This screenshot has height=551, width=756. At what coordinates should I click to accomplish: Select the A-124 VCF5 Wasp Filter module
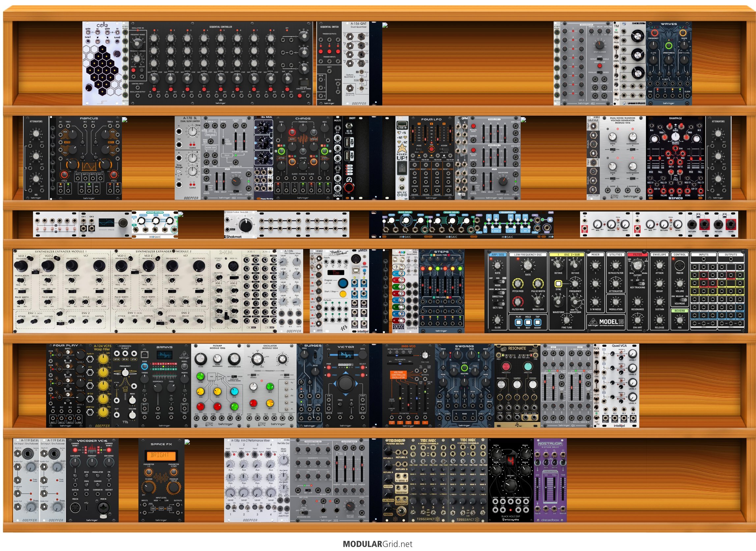coord(99,386)
